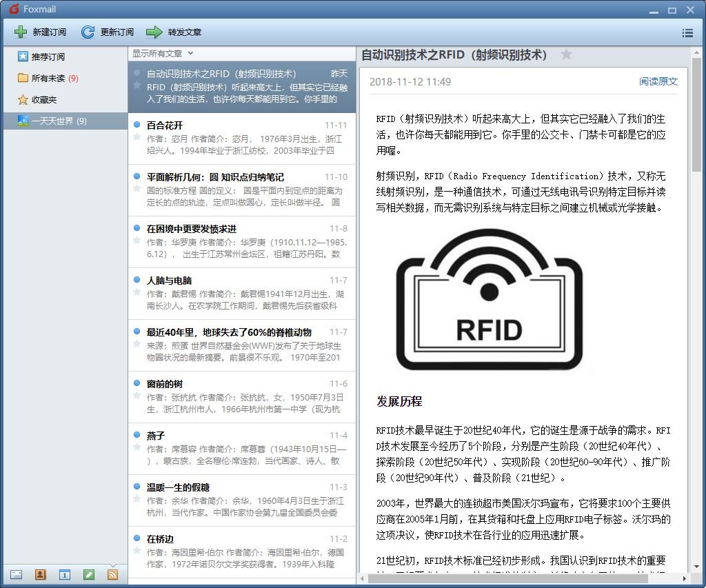Star the 自动识别技术之RFID list item
Image resolution: width=706 pixels, height=588 pixels.
137,85
